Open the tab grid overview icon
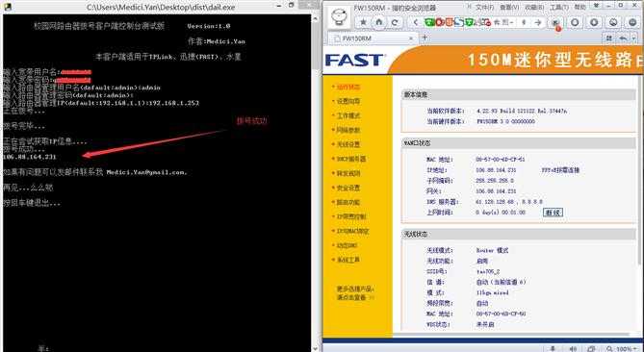This screenshot has width=644, height=352. 609,38
